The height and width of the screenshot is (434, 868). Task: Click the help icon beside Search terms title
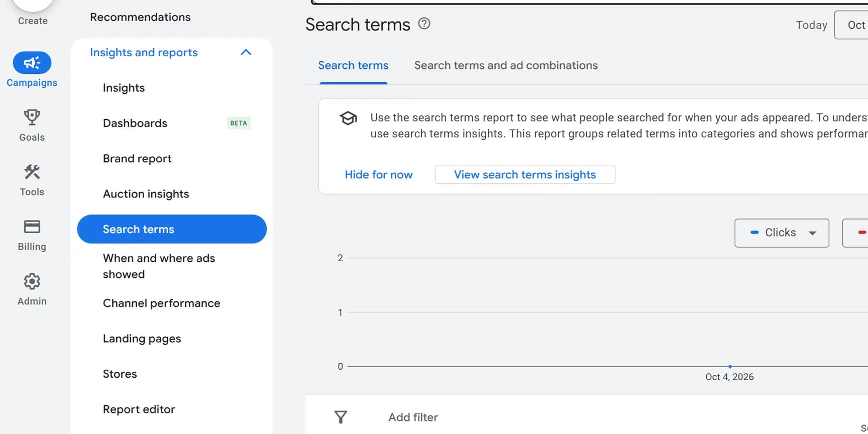(x=424, y=24)
